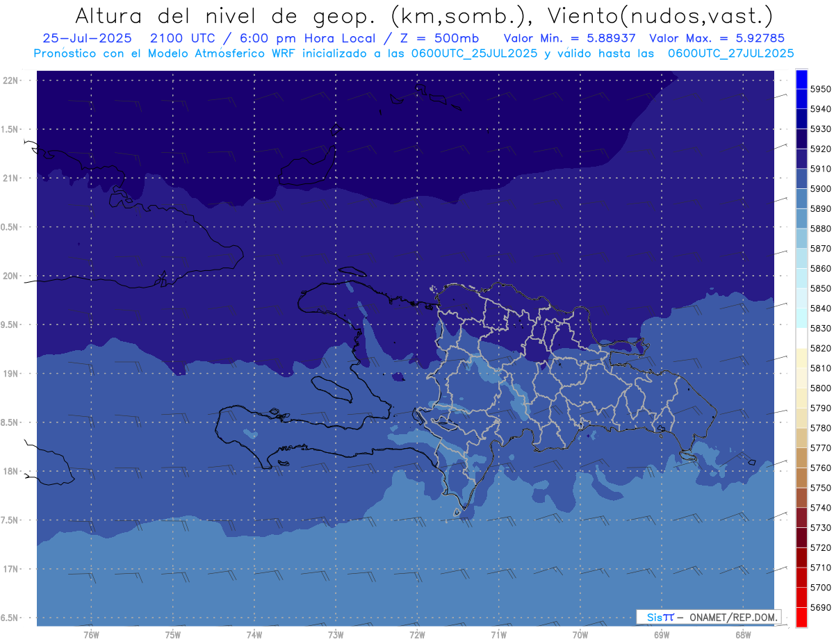834x644 pixels.
Task: Click the '19N' latitude label
Action: click(x=10, y=373)
